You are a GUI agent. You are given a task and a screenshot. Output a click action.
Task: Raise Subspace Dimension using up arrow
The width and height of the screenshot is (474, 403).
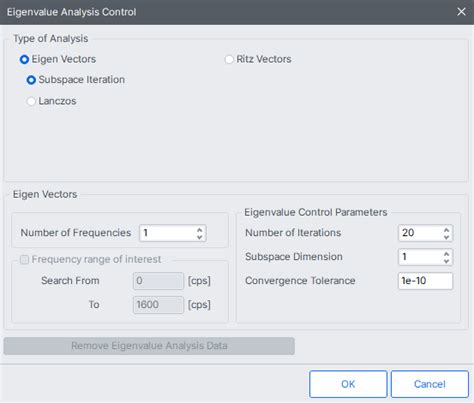tap(446, 254)
